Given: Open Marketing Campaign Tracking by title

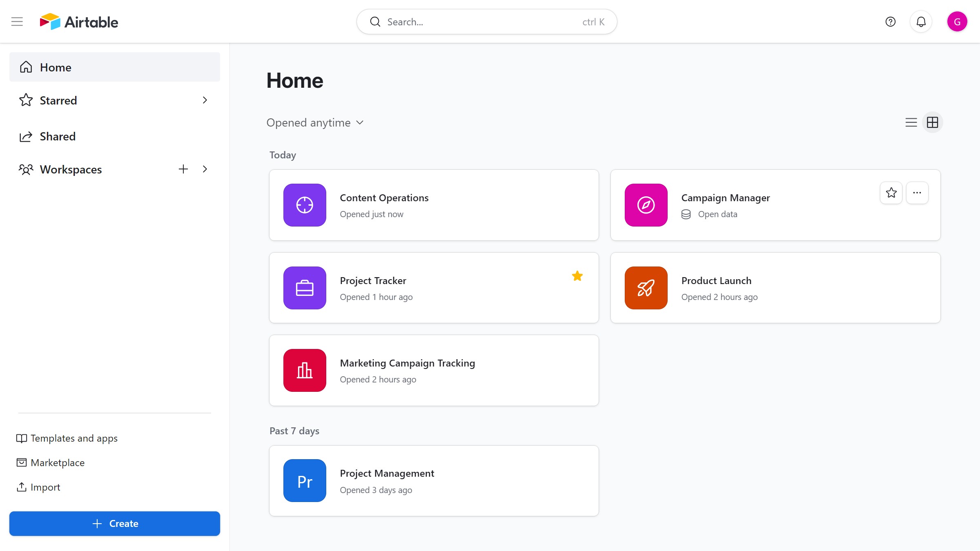Looking at the screenshot, I should [408, 363].
